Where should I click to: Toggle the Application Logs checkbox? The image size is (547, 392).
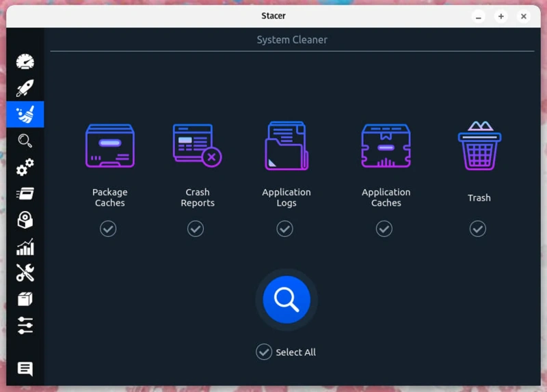[x=285, y=229]
